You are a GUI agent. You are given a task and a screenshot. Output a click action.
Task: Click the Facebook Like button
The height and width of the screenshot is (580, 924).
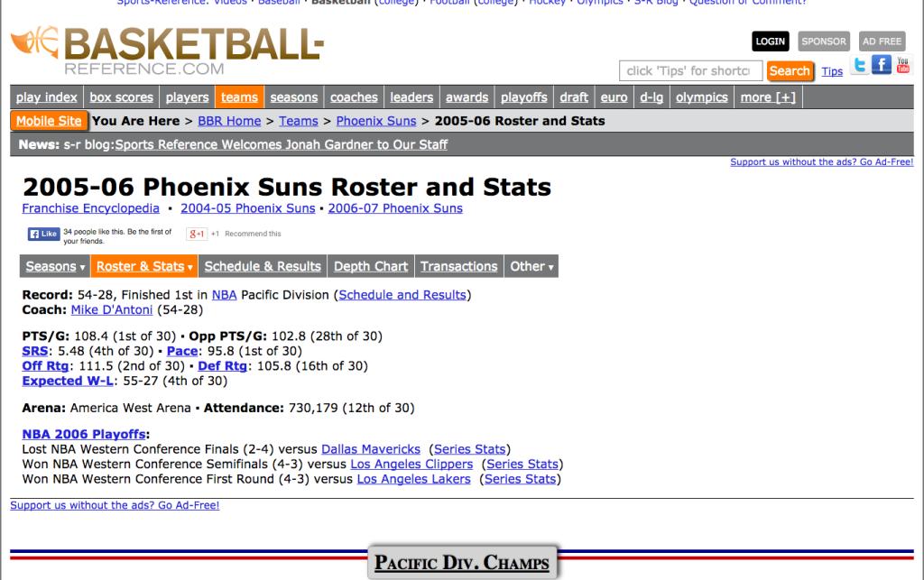(43, 234)
